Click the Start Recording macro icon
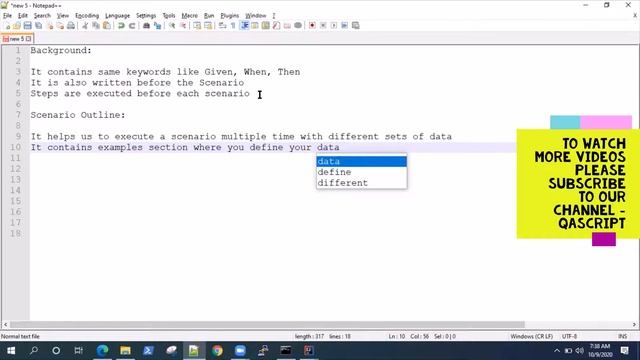 tap(312, 26)
